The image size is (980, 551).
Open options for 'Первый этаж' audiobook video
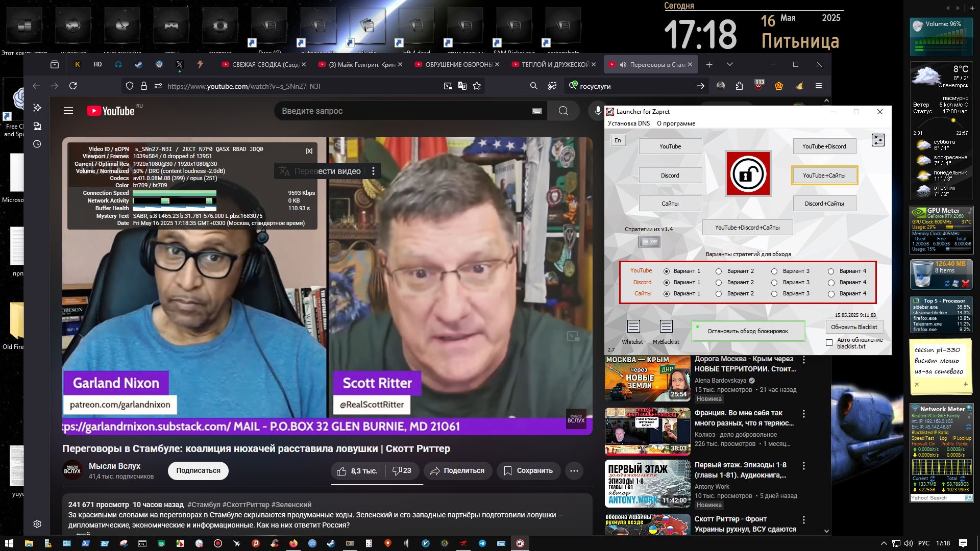click(804, 466)
